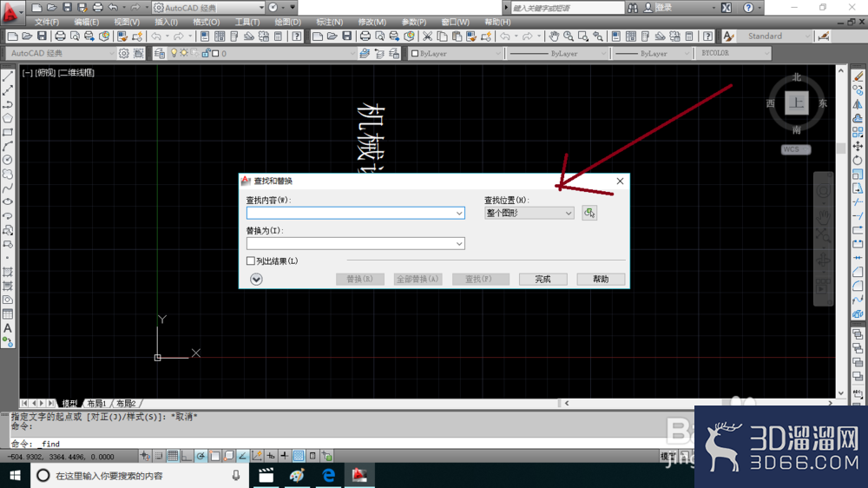Click the Print icon in toolbar
Image resolution: width=868 pixels, height=488 pixels.
[x=60, y=36]
